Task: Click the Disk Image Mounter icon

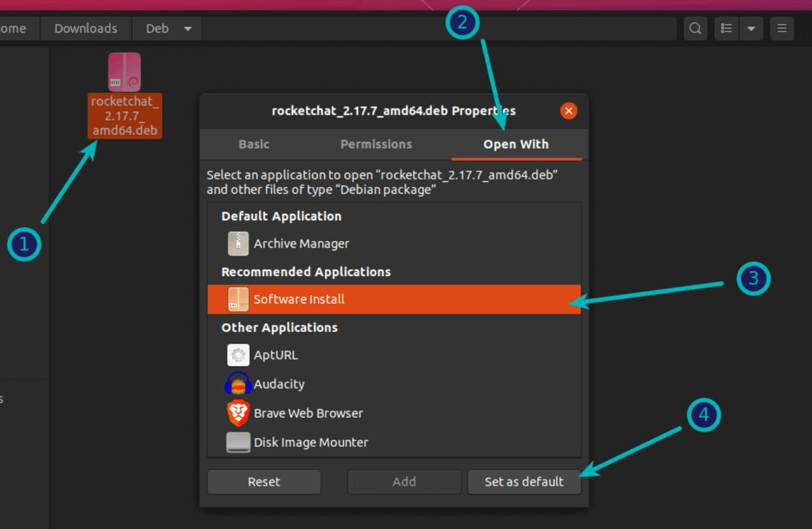Action: click(x=238, y=442)
